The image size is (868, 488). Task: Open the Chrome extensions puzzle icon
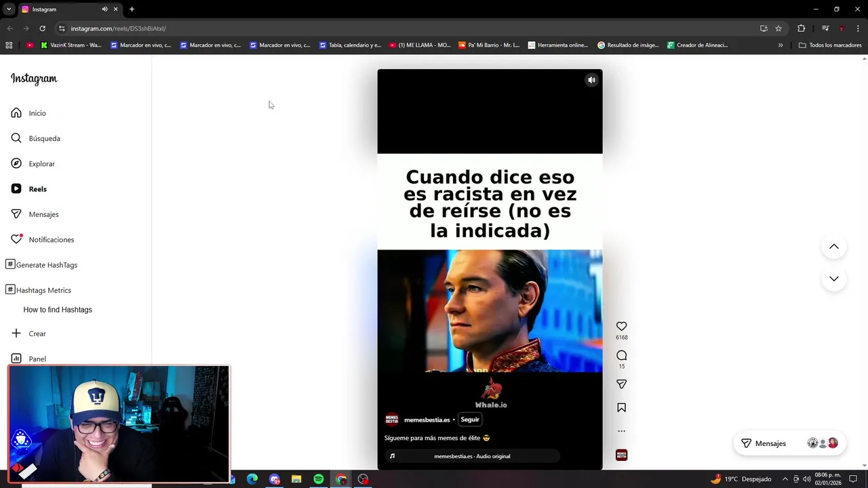(x=801, y=28)
